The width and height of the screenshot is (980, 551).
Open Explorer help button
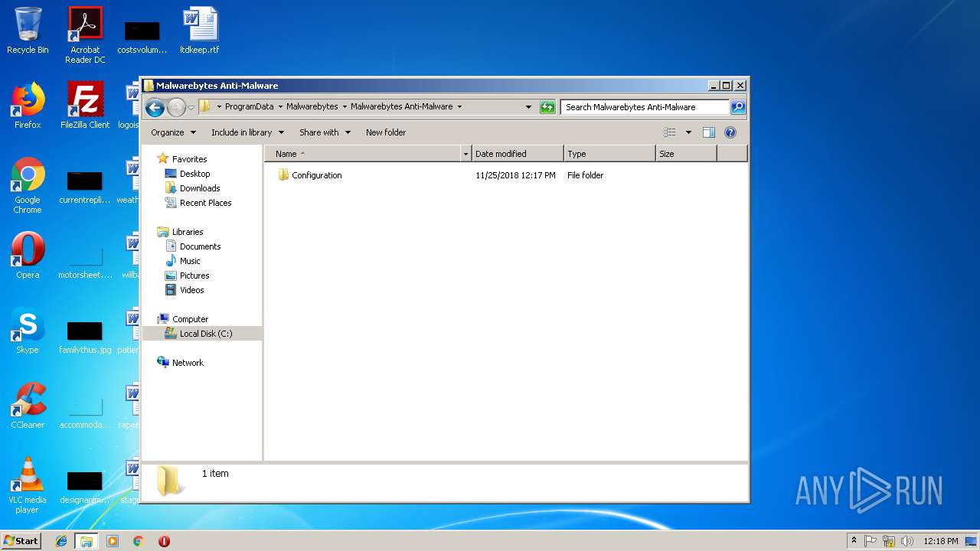coord(730,132)
